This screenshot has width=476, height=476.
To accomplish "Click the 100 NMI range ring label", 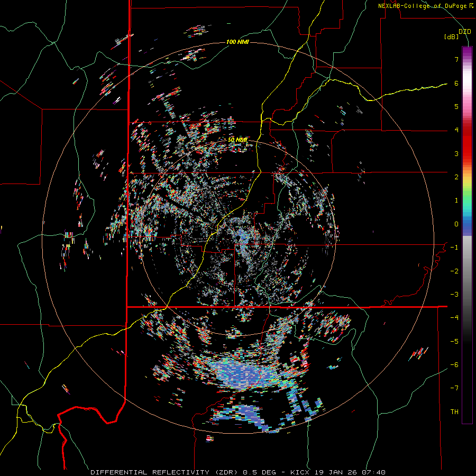I will click(237, 42).
